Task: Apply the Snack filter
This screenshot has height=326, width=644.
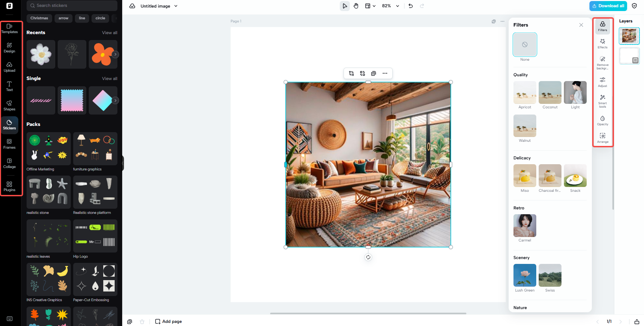Action: tap(575, 176)
